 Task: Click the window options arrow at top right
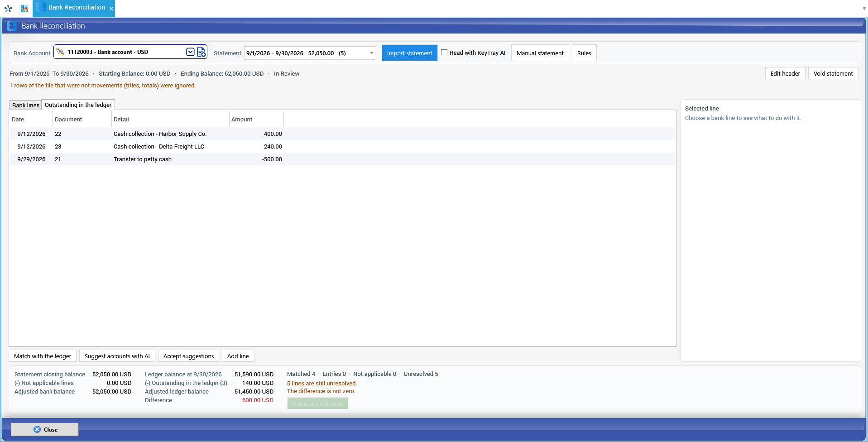pyautogui.click(x=864, y=8)
